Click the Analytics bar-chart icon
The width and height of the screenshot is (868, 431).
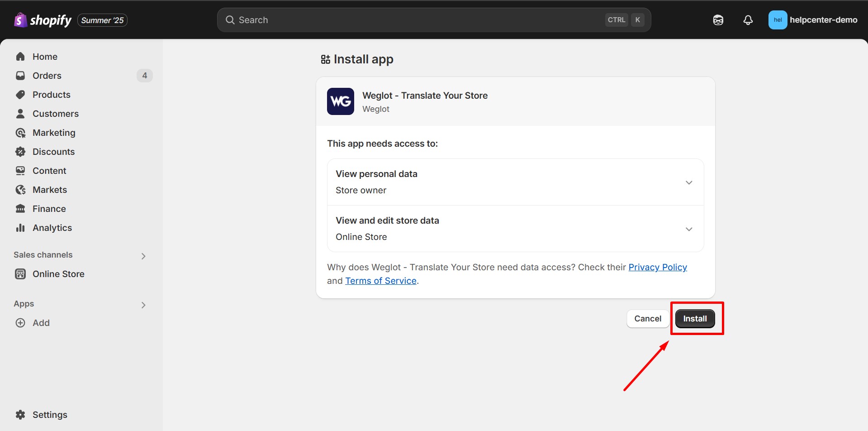(21, 227)
